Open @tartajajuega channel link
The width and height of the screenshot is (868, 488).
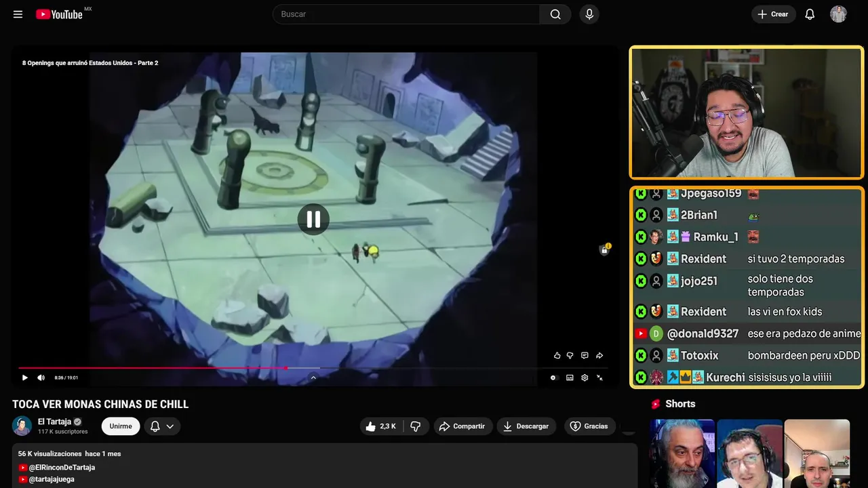[x=52, y=479]
